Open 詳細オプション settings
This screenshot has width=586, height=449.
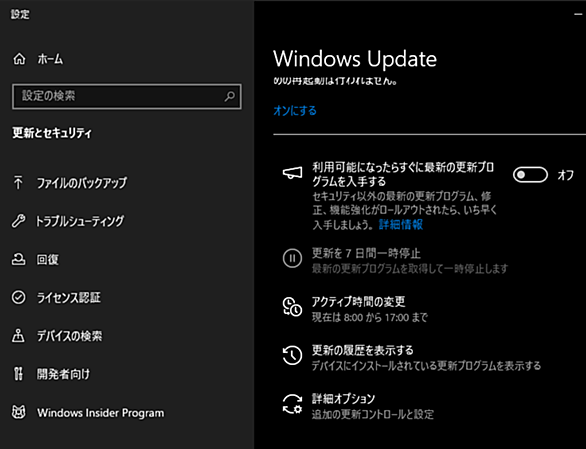343,399
